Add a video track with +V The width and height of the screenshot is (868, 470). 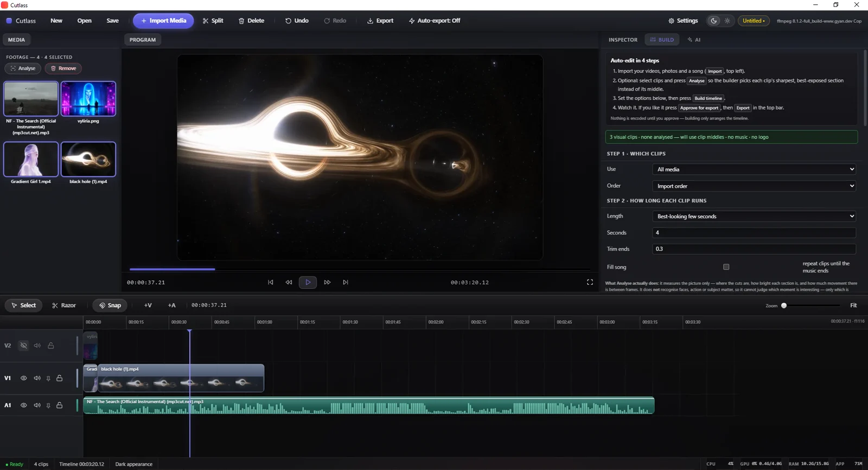click(x=148, y=306)
